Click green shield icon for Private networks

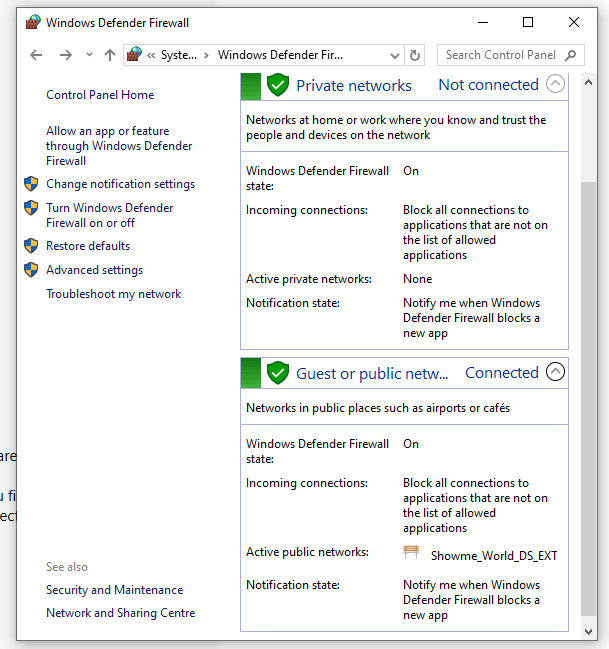[278, 85]
